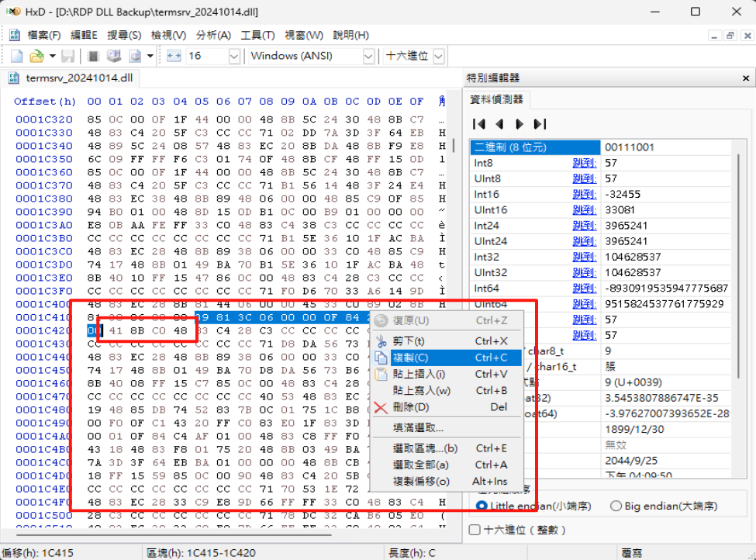This screenshot has height=560, width=756.
Task: Select the 資料偵測器 tab
Action: [496, 99]
